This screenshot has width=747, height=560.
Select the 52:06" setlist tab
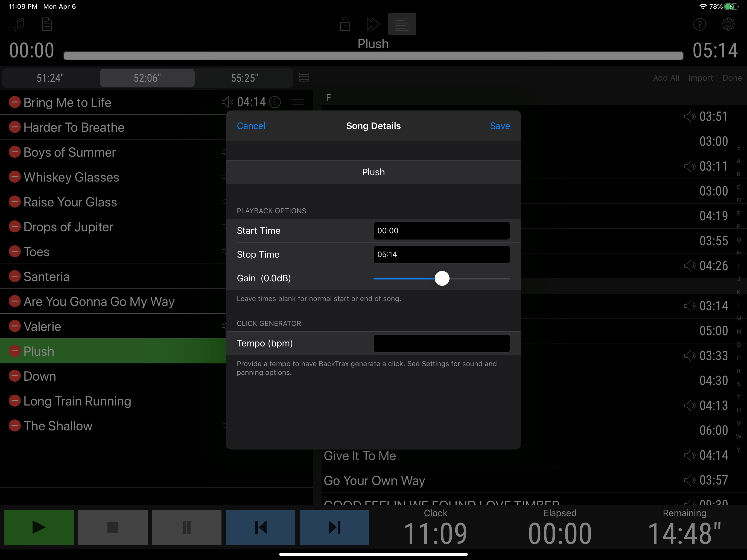[x=147, y=78]
